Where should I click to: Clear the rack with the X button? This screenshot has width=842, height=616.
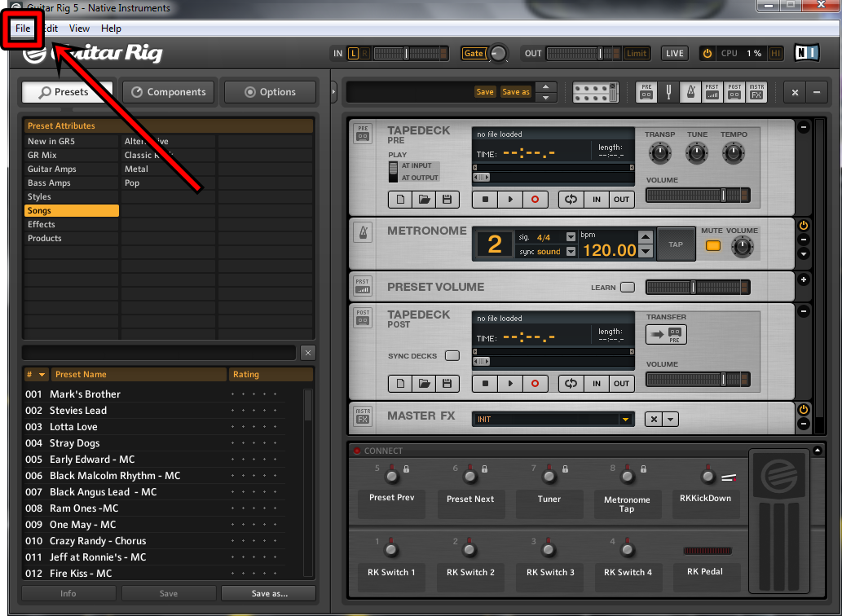coord(795,92)
